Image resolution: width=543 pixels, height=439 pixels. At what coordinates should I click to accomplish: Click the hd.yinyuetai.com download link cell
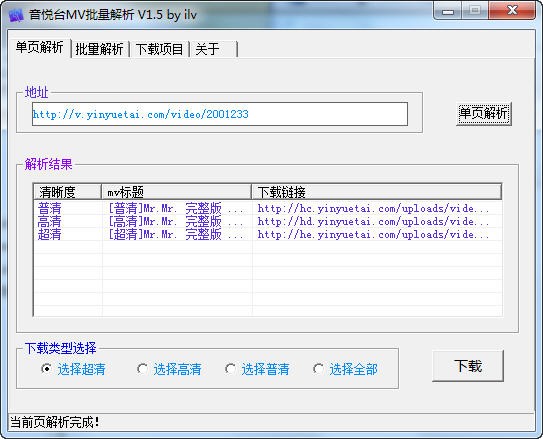pyautogui.click(x=377, y=221)
